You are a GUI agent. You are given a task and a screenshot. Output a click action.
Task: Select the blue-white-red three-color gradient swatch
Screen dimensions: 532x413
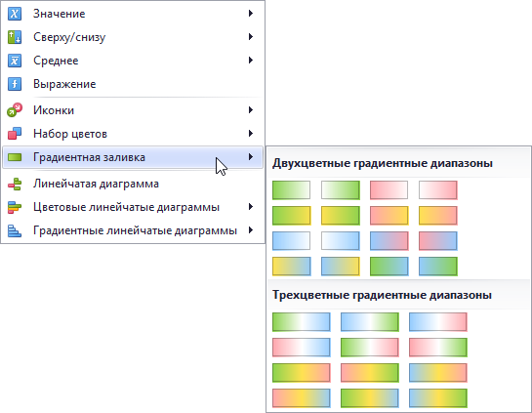pos(437,322)
